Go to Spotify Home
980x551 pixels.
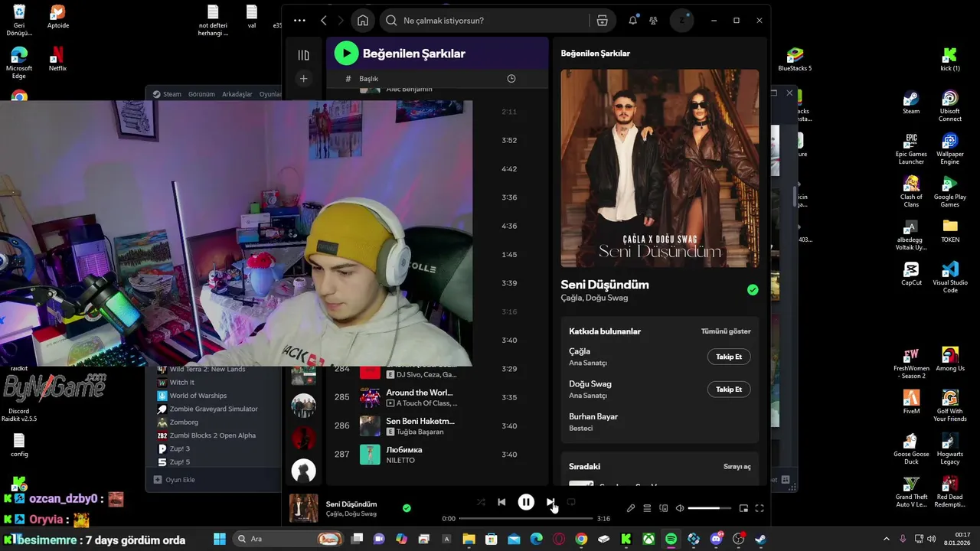click(x=363, y=21)
